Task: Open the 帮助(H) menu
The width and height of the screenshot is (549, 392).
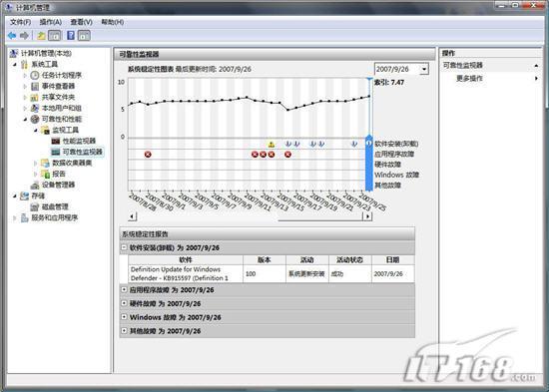Action: (113, 22)
